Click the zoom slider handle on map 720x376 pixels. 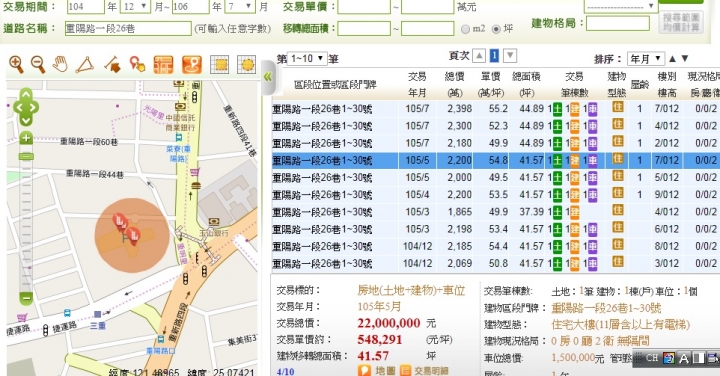(26, 157)
